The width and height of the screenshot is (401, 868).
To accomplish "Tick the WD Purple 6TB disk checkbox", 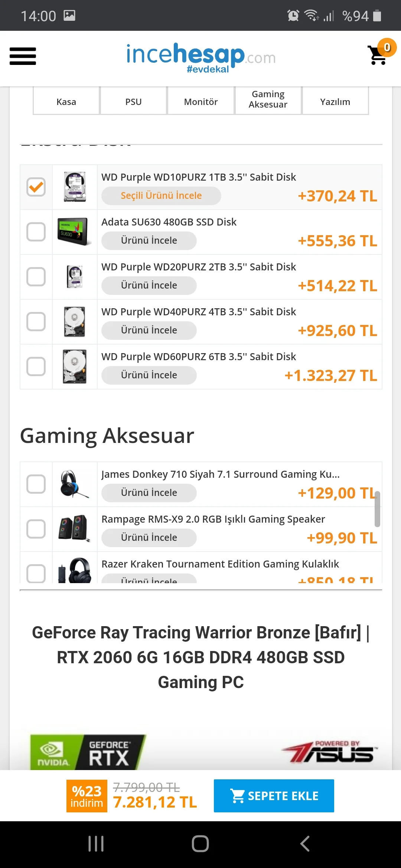I will coord(36,366).
